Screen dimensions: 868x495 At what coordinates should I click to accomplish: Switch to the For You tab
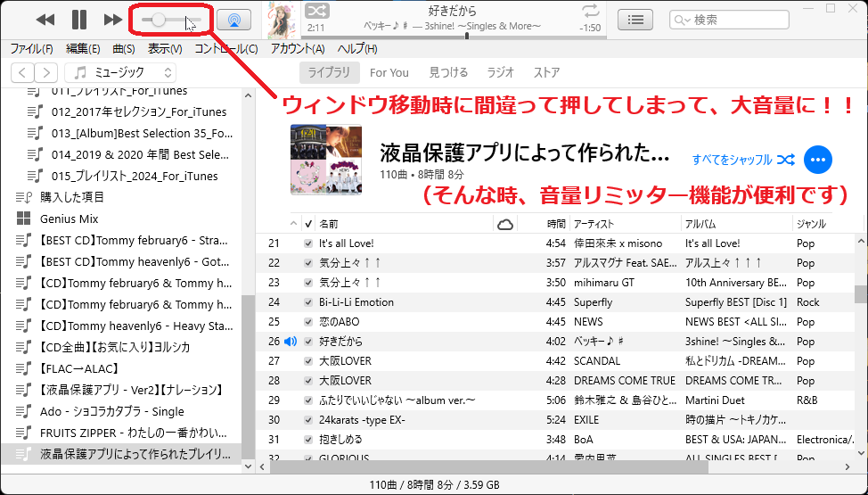(x=389, y=72)
